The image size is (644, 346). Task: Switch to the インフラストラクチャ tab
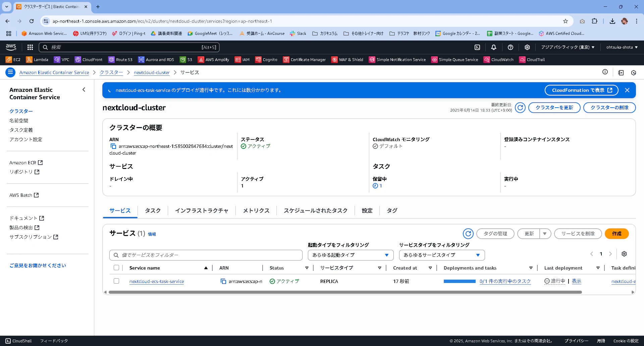[x=202, y=211]
